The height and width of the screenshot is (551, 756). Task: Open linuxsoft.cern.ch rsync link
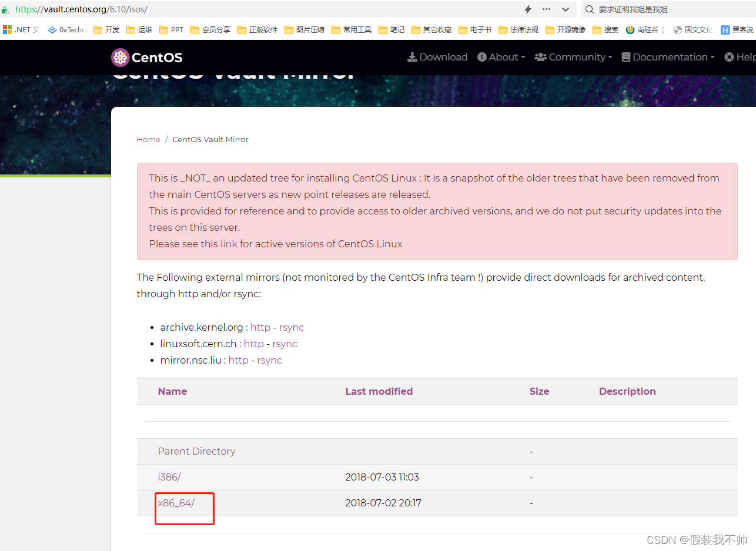[285, 344]
